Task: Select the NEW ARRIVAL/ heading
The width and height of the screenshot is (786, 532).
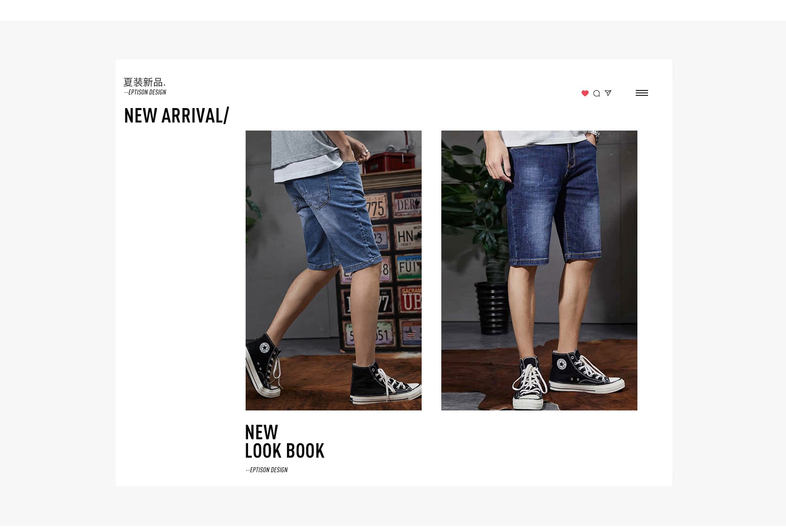Action: (x=176, y=115)
